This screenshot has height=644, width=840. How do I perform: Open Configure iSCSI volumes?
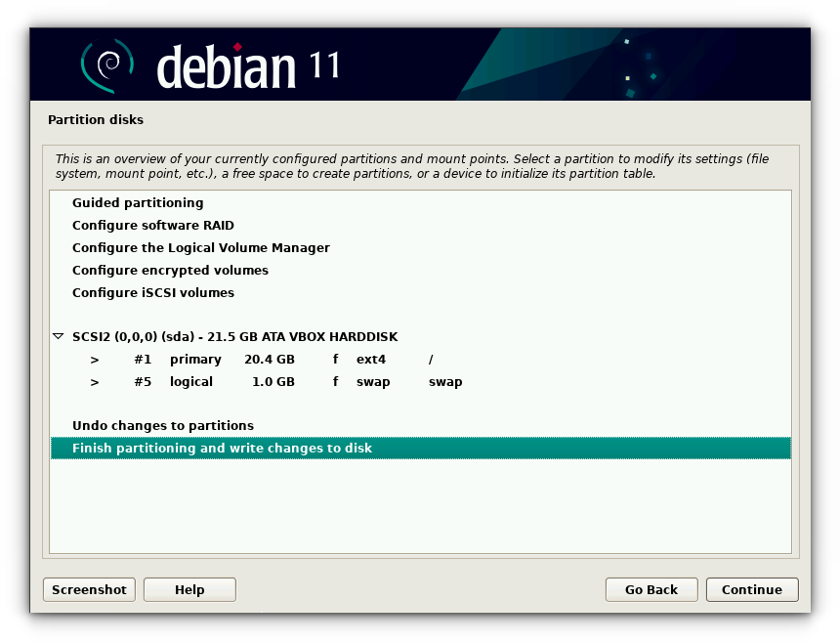[152, 292]
